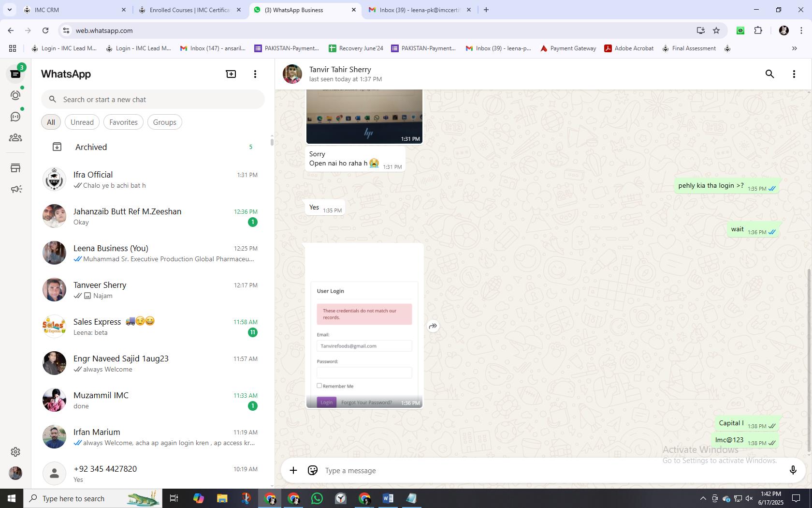Image resolution: width=812 pixels, height=508 pixels.
Task: Expand the hidden bookmarks chevron
Action: tap(794, 48)
